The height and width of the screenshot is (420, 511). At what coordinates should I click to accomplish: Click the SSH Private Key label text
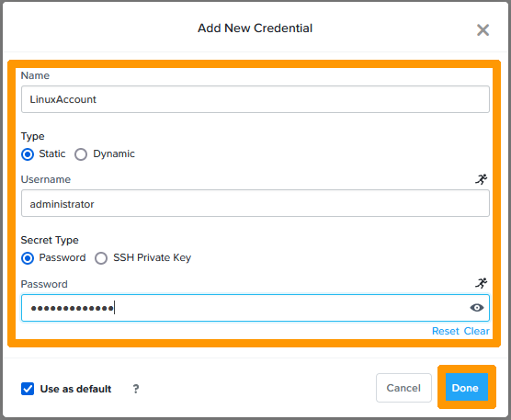pos(152,257)
